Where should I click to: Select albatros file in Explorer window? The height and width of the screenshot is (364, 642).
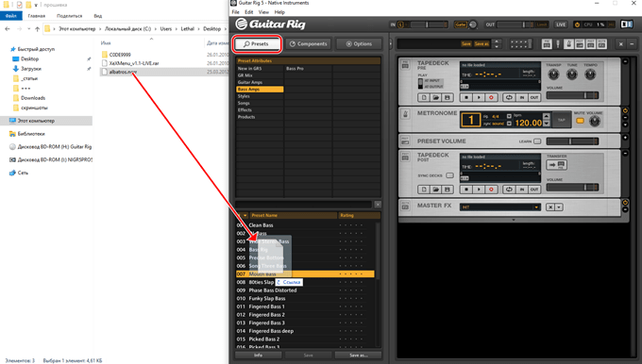[123, 72]
